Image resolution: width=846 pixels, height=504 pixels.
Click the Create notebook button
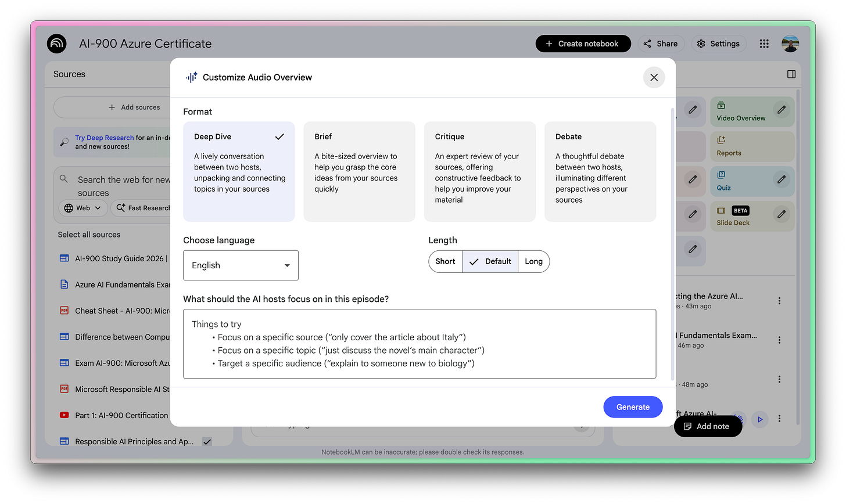tap(583, 44)
